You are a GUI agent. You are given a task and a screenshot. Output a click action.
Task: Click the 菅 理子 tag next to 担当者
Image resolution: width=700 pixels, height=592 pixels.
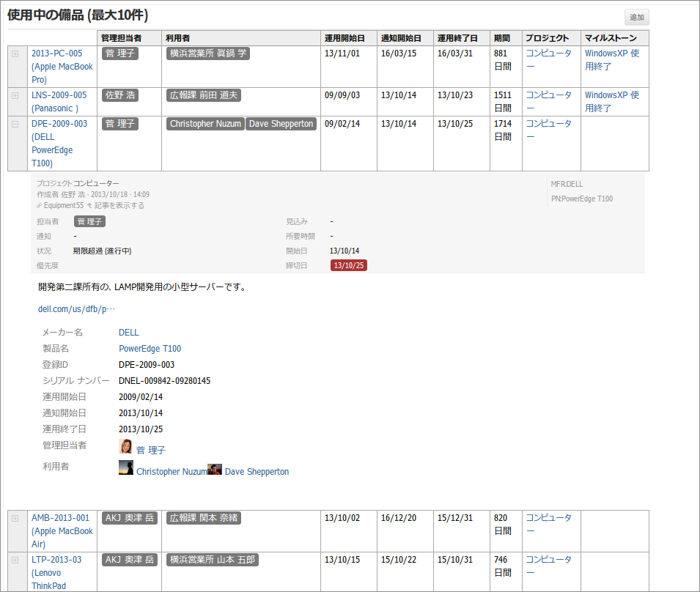pos(89,222)
